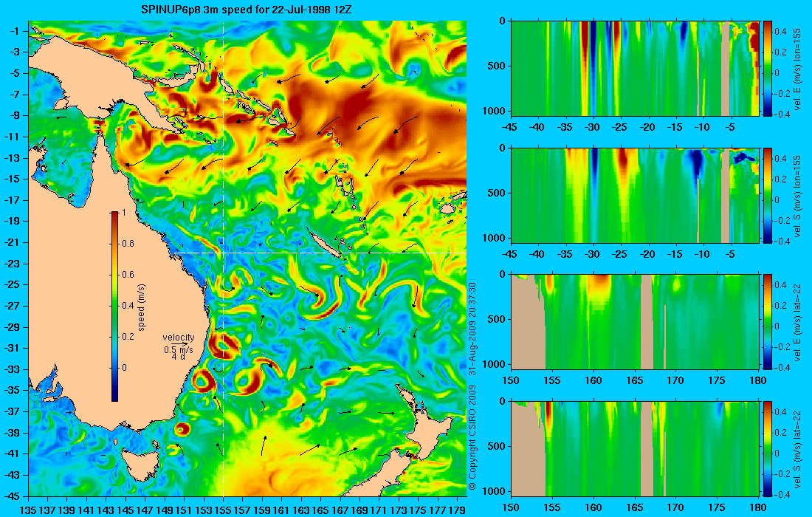The width and height of the screenshot is (812, 517).
Task: Click the 'vel. S (m/s) lon=155' label
Action: pyautogui.click(x=798, y=195)
